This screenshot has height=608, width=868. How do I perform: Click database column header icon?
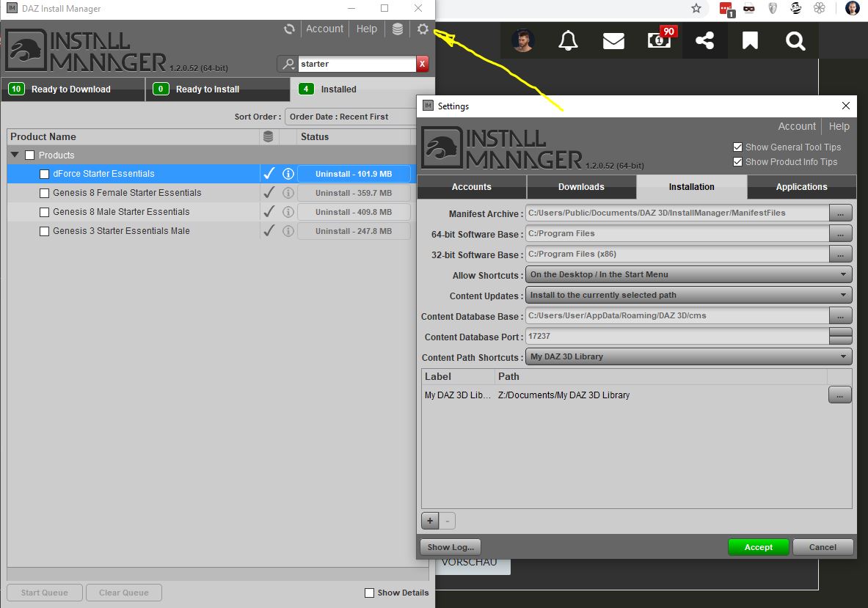click(268, 136)
